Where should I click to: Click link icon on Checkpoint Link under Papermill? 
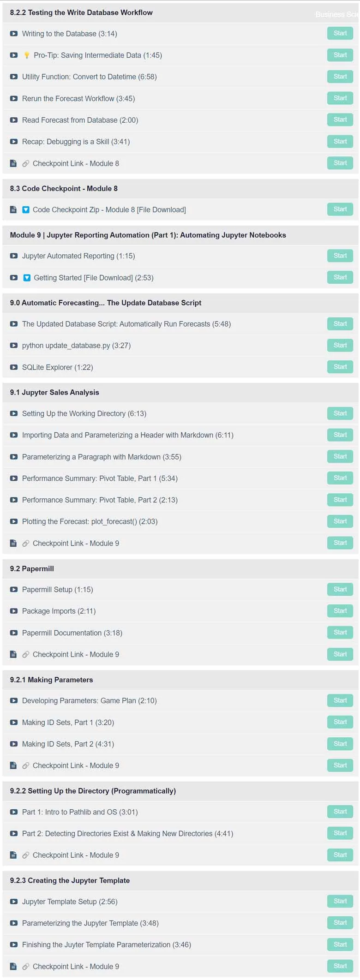click(26, 654)
